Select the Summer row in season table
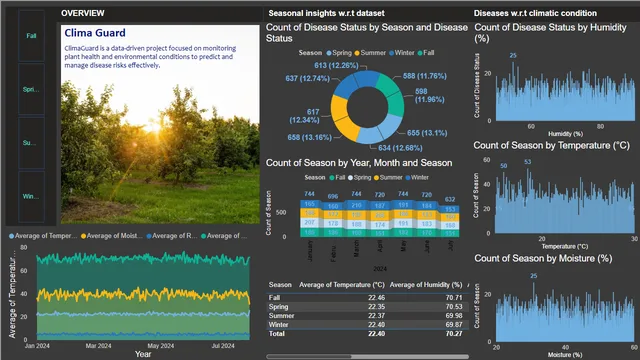The width and height of the screenshot is (640, 360). click(x=367, y=316)
